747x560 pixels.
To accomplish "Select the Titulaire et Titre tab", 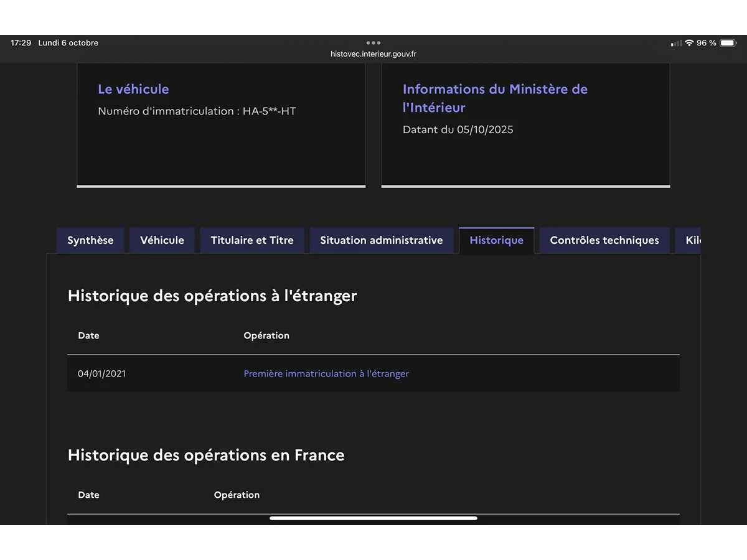I will 252,240.
